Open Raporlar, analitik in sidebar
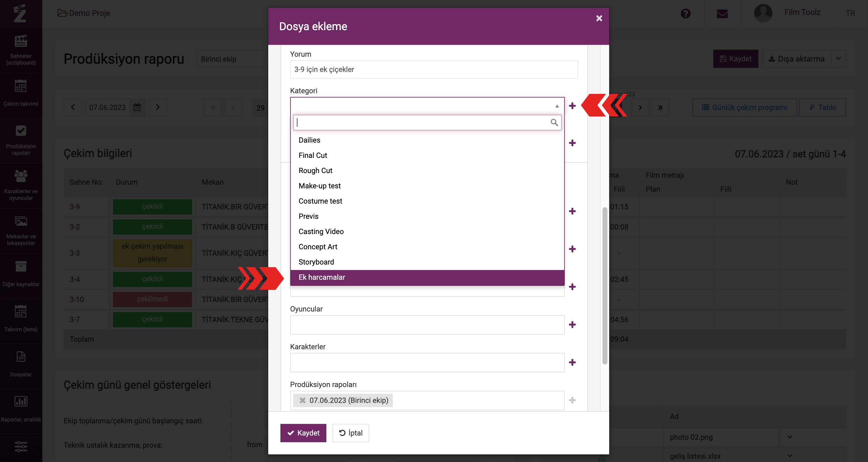The image size is (868, 462). click(21, 409)
